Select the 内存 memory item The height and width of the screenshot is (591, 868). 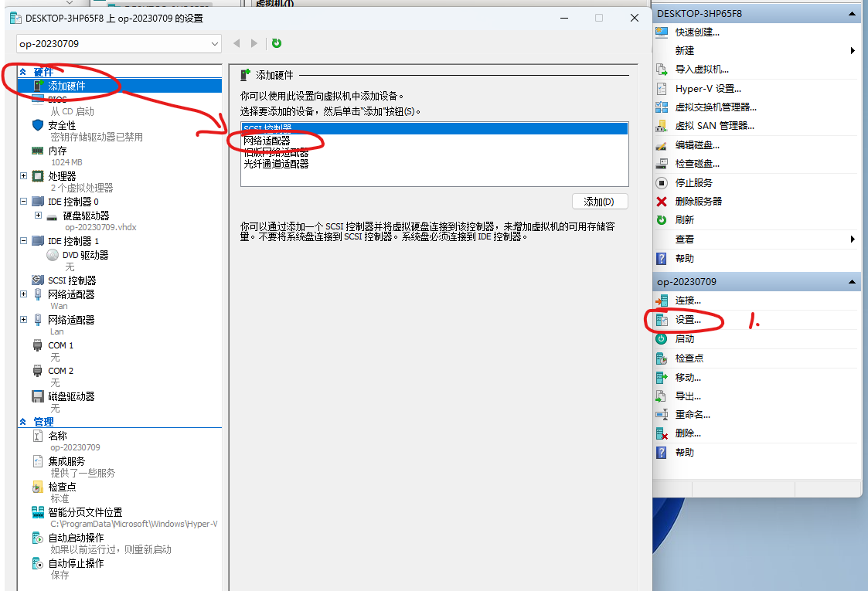click(x=57, y=151)
